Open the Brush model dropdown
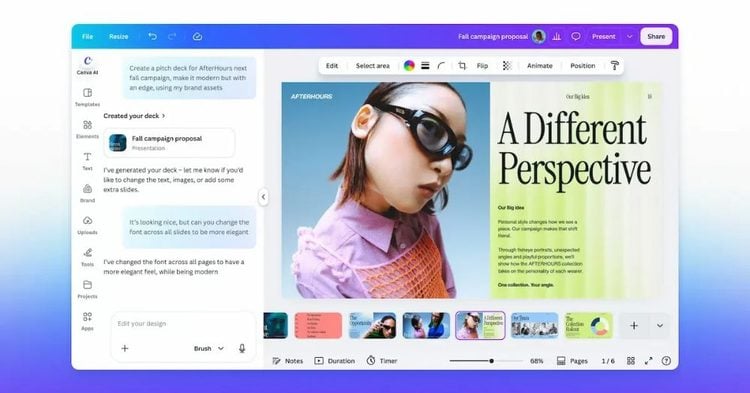Image resolution: width=750 pixels, height=393 pixels. point(209,349)
